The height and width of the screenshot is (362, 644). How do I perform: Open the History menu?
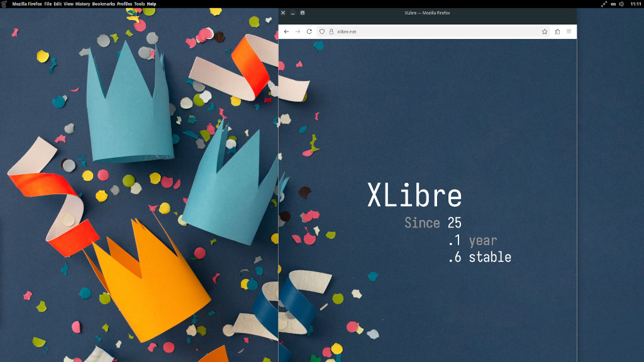pyautogui.click(x=82, y=4)
